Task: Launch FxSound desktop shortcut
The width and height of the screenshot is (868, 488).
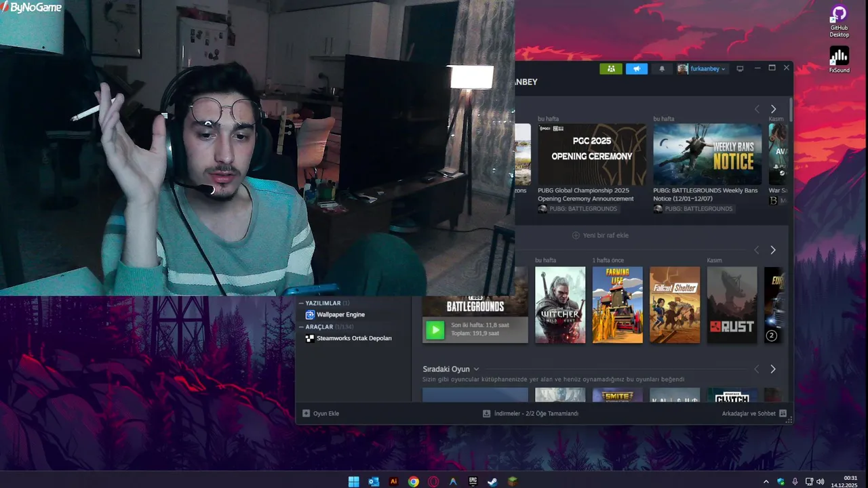Action: click(839, 60)
